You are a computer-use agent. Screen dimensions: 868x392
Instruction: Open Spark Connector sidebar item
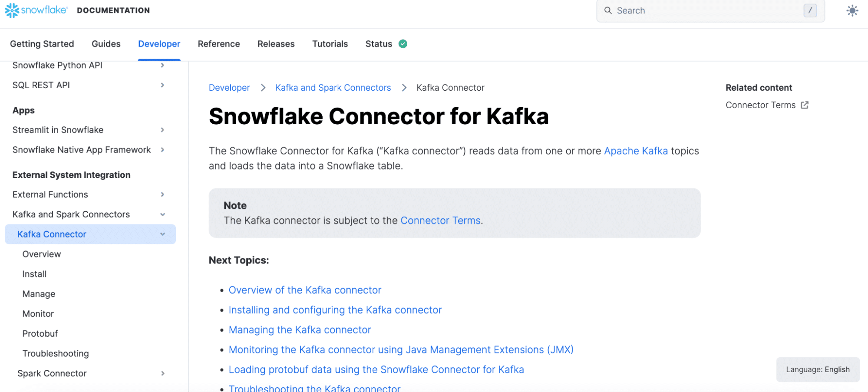(x=52, y=373)
